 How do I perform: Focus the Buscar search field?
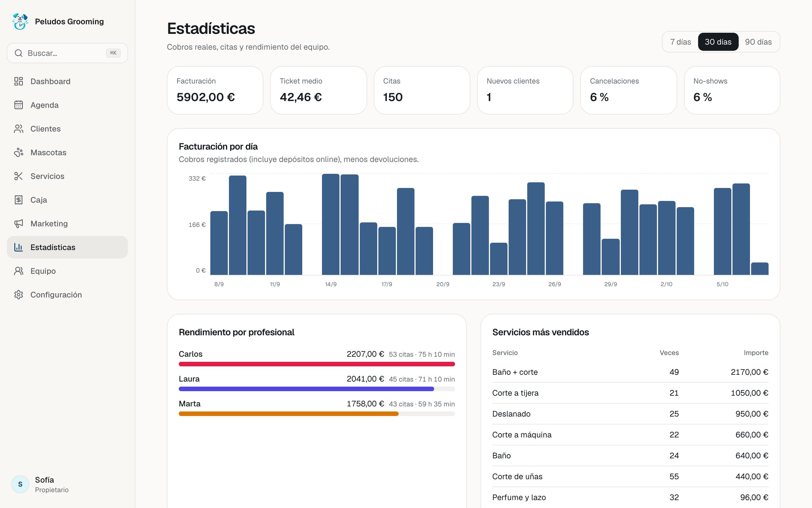67,53
